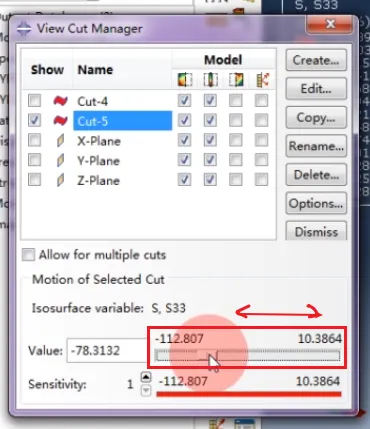
Task: Click the first Model column header icon
Action: [185, 80]
